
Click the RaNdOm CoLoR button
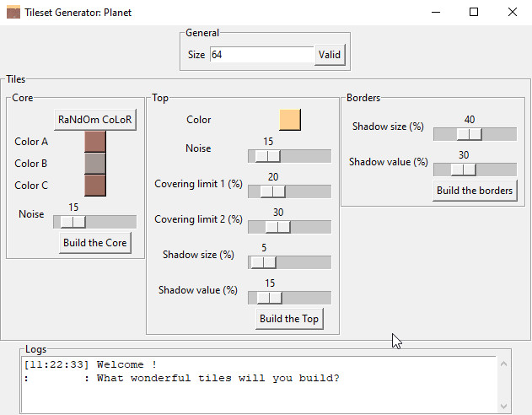[95, 120]
